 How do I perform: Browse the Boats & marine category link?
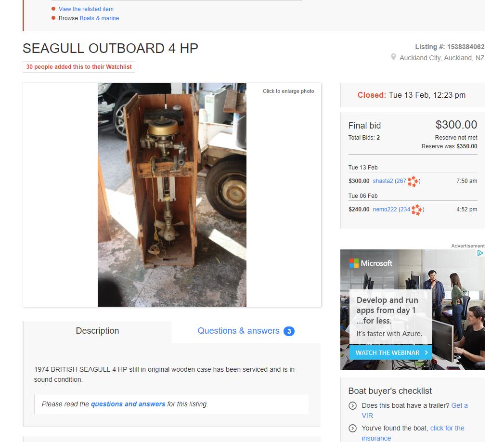coord(99,18)
